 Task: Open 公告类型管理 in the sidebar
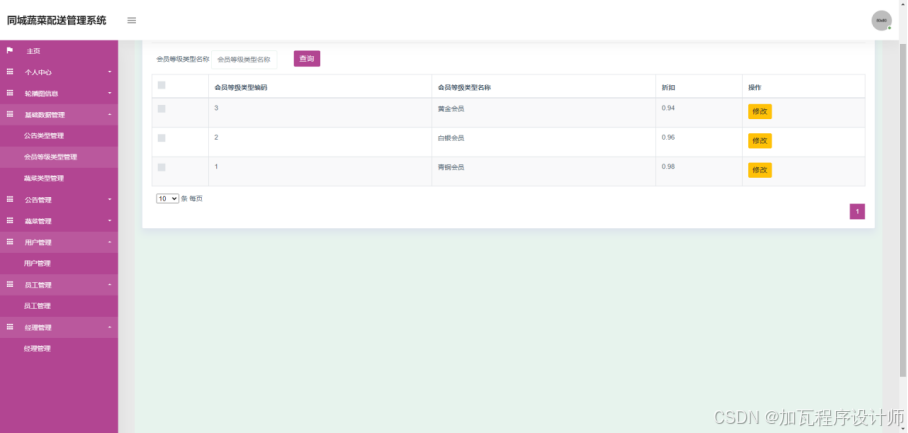pyautogui.click(x=44, y=136)
